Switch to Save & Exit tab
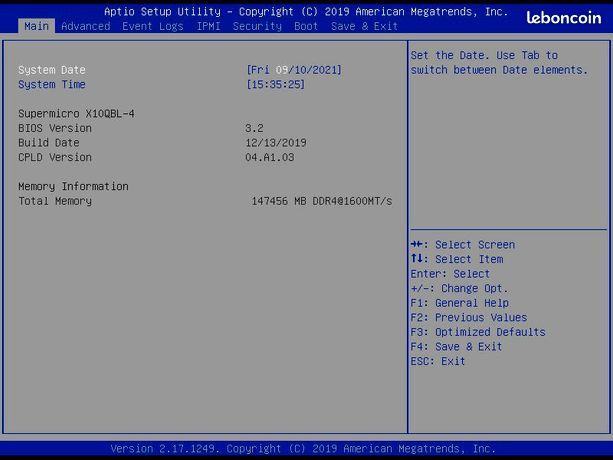Viewport: 613px width, 460px height. pyautogui.click(x=364, y=26)
